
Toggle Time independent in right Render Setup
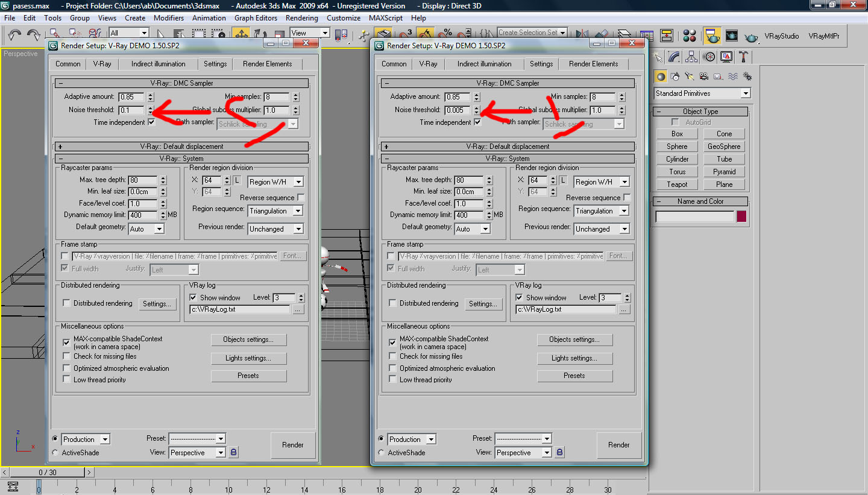coord(477,122)
